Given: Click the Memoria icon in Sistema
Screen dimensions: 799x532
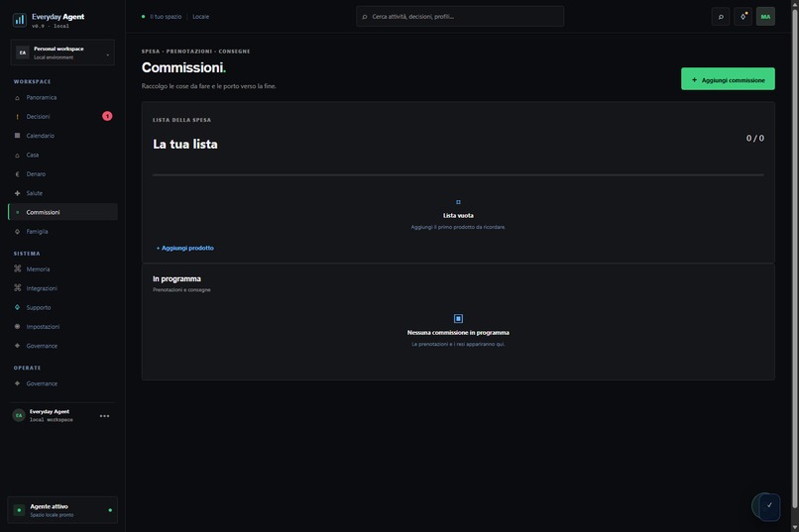Looking at the screenshot, I should tap(17, 268).
